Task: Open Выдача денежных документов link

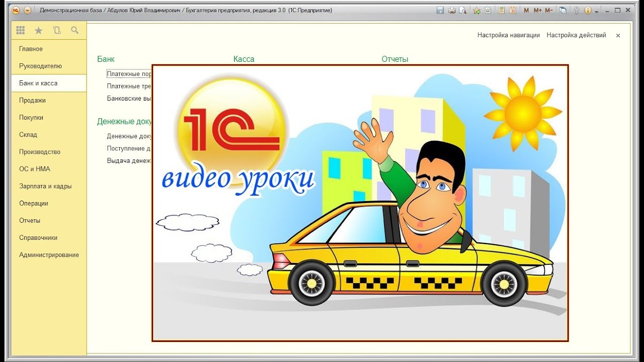Action: 129,160
